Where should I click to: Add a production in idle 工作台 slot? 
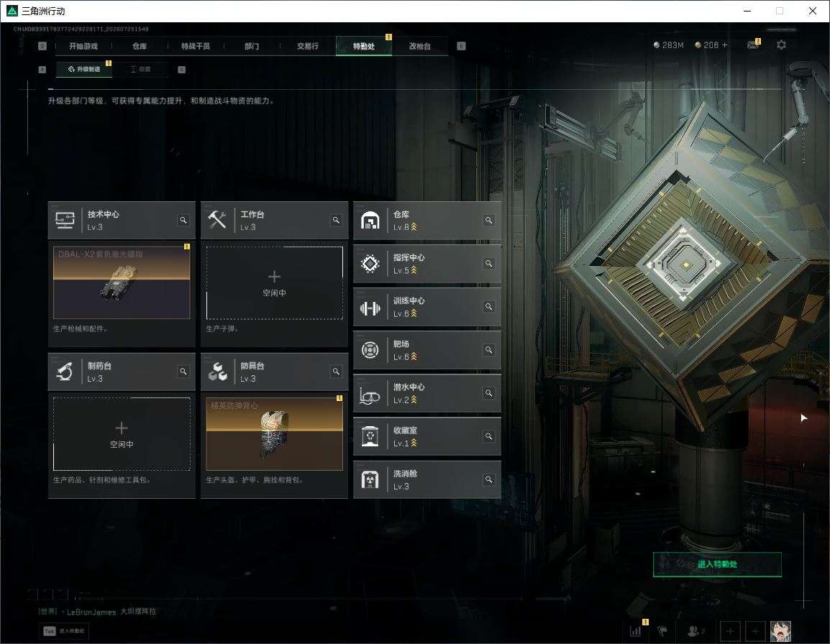274,282
